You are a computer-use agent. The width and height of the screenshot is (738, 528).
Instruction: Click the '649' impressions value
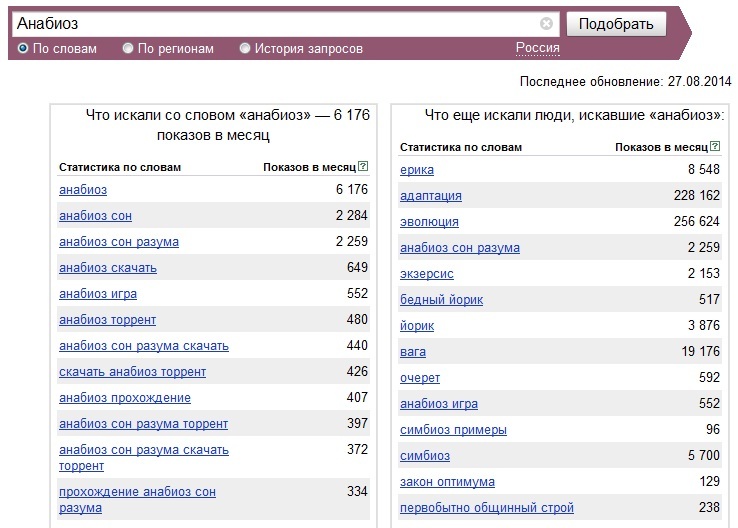pyautogui.click(x=357, y=267)
